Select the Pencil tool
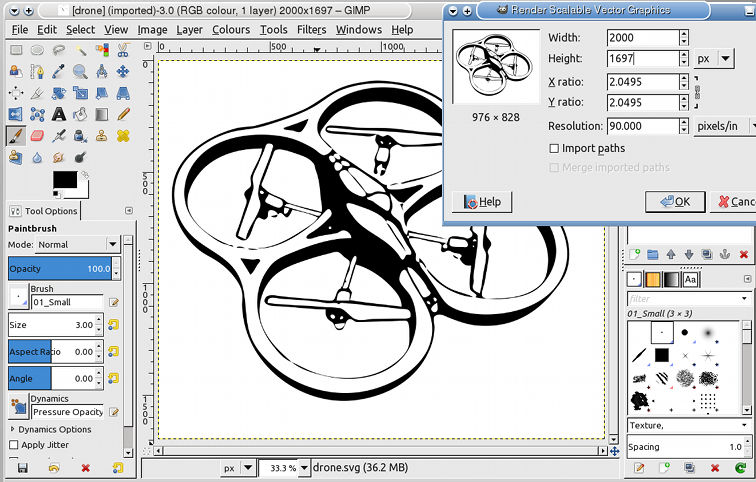This screenshot has width=756, height=482. [123, 114]
